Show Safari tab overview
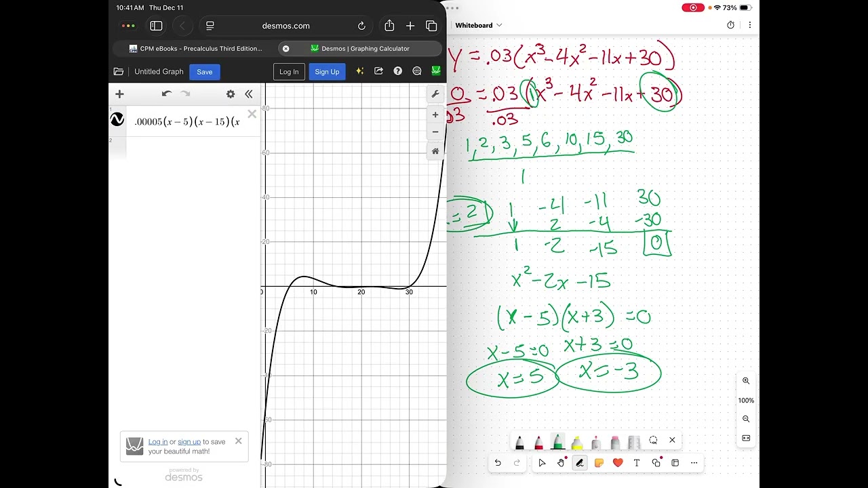 tap(431, 26)
